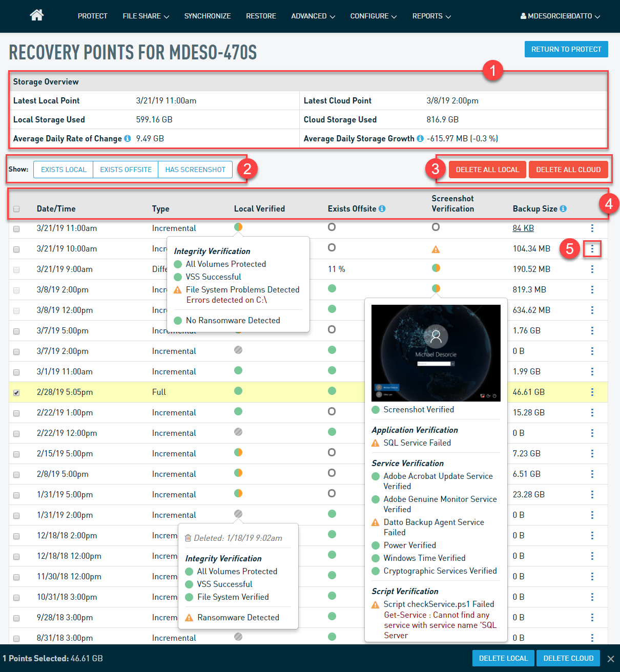Check the select-all checkbox in the table header

click(x=16, y=208)
